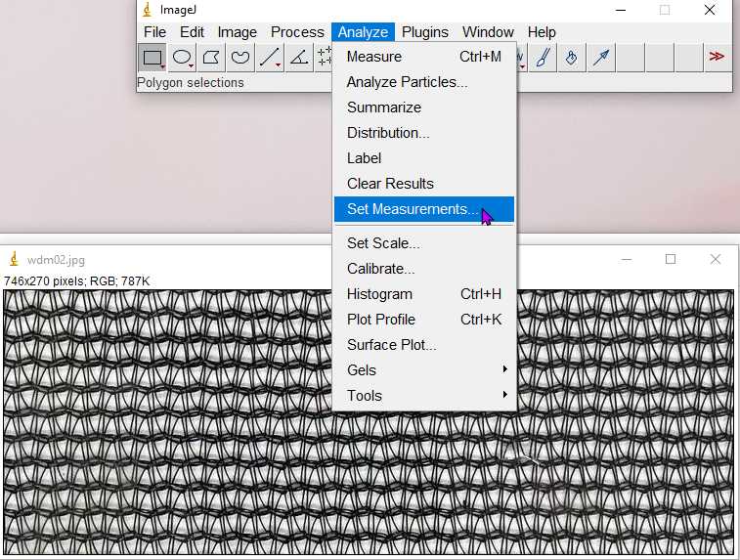This screenshot has width=740, height=560.
Task: Open Set Scale... dialog
Action: point(424,243)
